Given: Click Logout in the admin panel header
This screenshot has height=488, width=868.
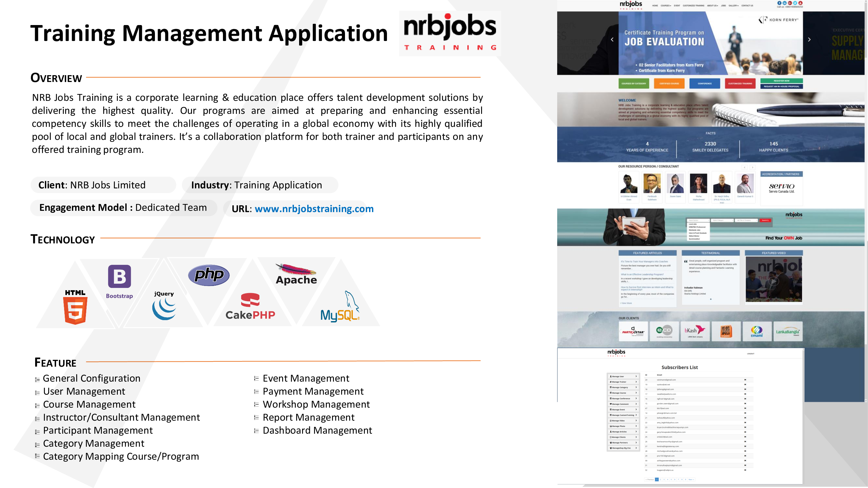Looking at the screenshot, I should (x=751, y=354).
